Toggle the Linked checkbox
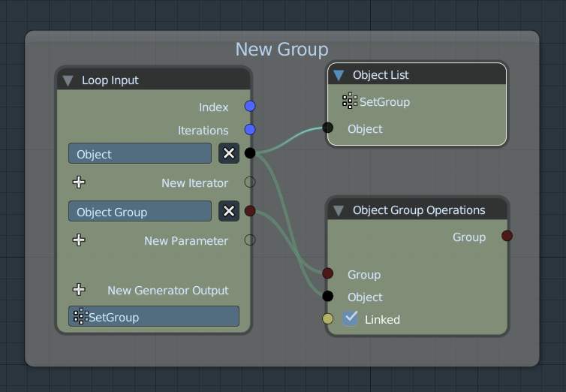This screenshot has height=392, width=566. [350, 318]
